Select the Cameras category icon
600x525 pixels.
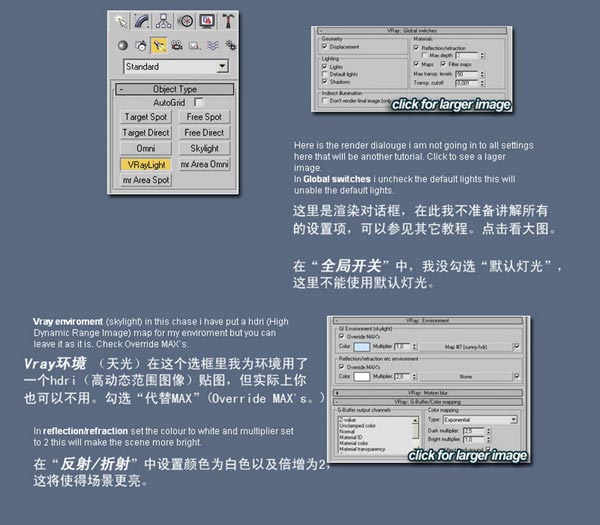(177, 45)
